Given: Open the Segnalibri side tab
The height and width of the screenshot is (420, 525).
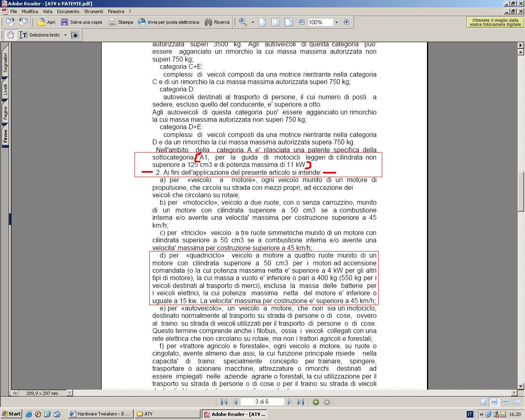Looking at the screenshot, I should (5, 63).
